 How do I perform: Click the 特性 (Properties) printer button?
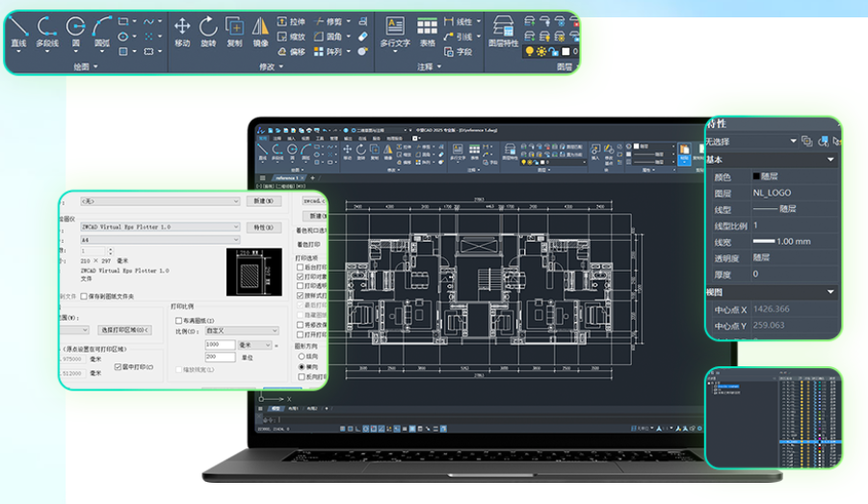click(265, 227)
